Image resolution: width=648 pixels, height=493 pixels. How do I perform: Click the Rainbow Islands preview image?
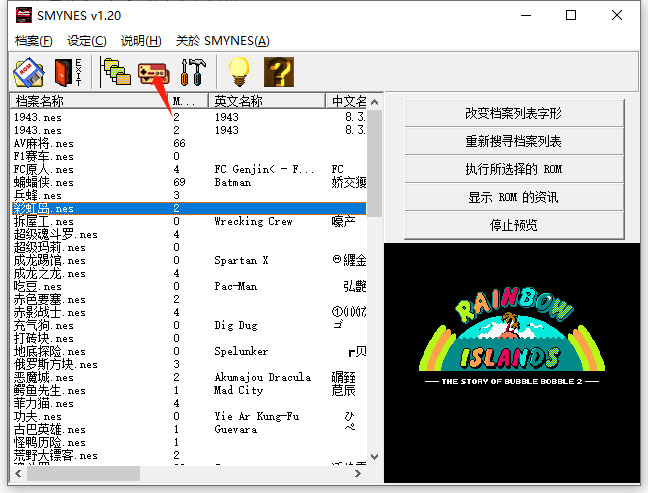point(512,362)
